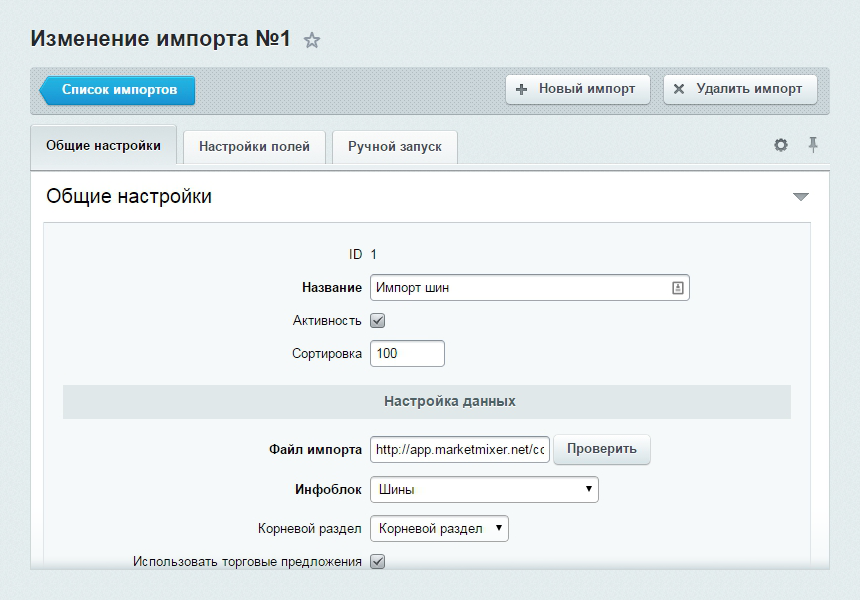This screenshot has width=860, height=600.
Task: Focus the Файл импорта URL field
Action: click(x=460, y=450)
